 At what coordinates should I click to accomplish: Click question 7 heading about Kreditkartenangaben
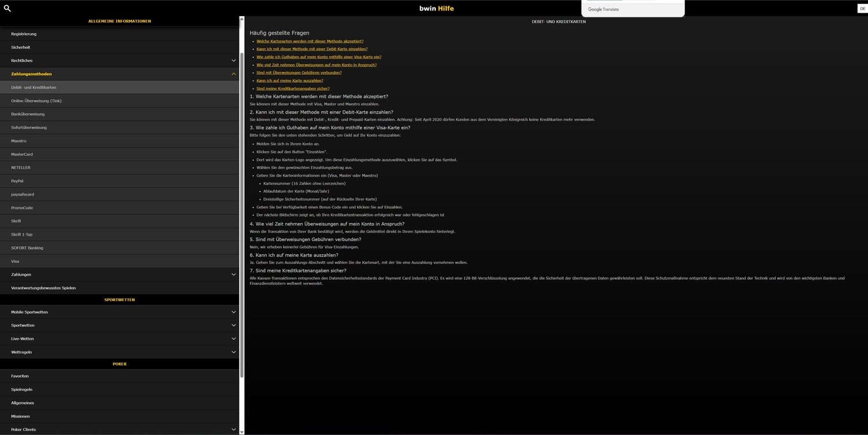point(298,270)
